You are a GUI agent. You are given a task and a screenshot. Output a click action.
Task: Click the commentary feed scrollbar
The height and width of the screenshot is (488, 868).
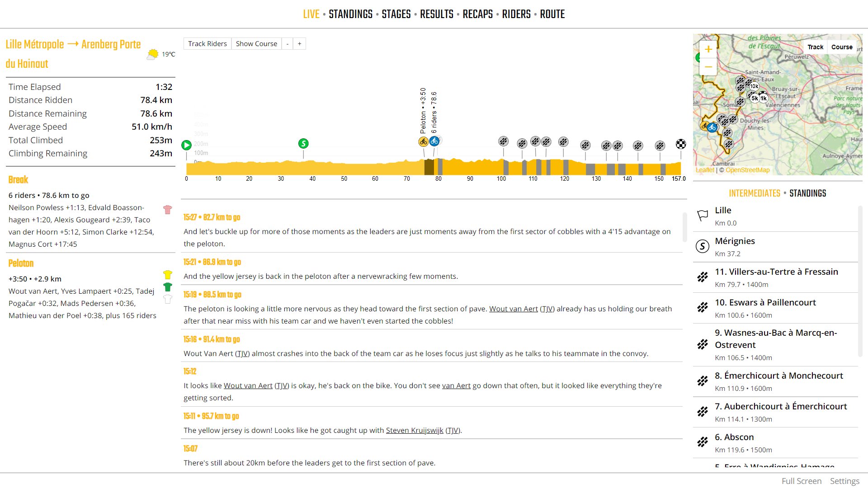click(684, 227)
